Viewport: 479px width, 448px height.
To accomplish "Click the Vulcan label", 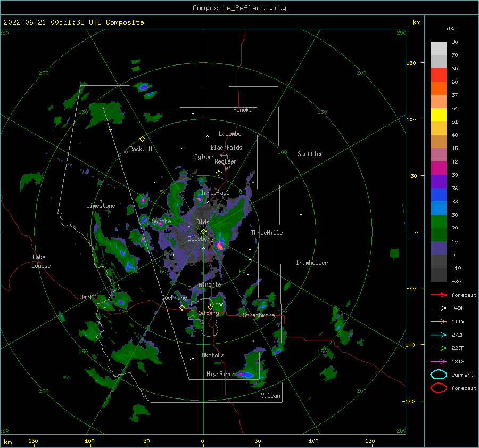I will tap(270, 396).
